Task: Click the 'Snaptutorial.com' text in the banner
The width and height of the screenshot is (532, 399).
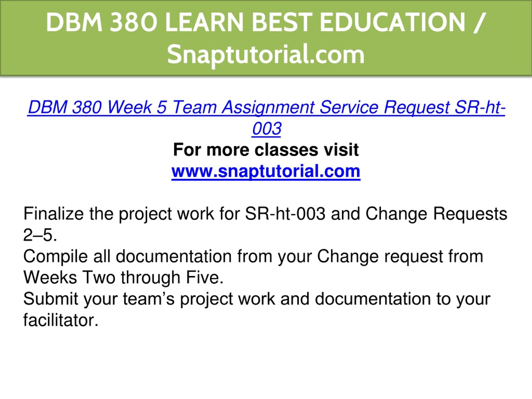Action: coord(266,55)
